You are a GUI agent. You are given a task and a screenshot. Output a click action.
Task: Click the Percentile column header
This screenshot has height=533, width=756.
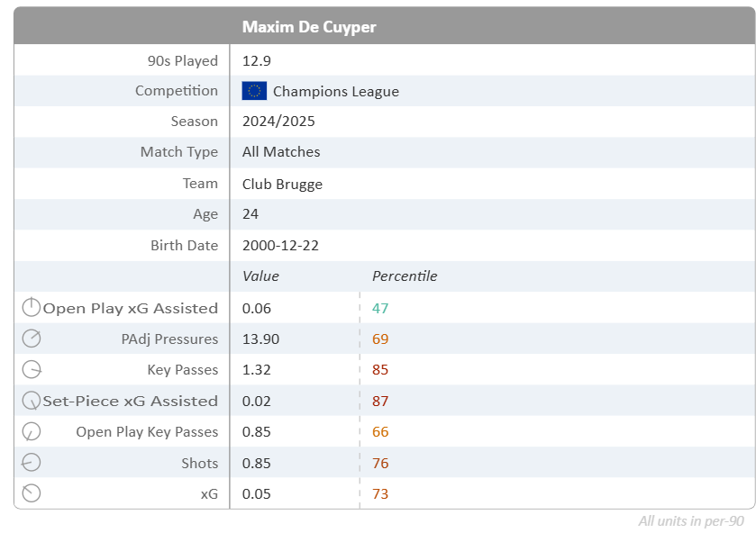point(405,276)
